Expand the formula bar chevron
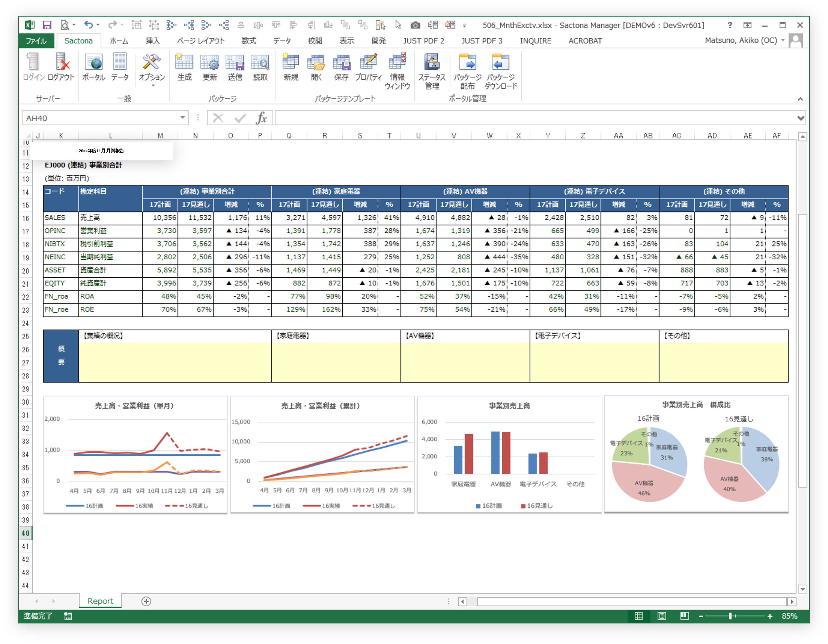828x644 pixels. [x=801, y=118]
